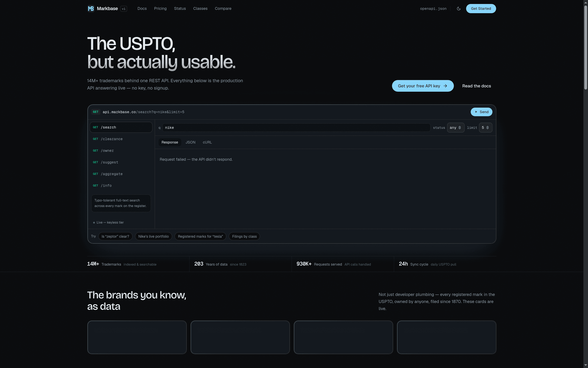Switch to the cURL tab
The image size is (588, 368).
[207, 142]
